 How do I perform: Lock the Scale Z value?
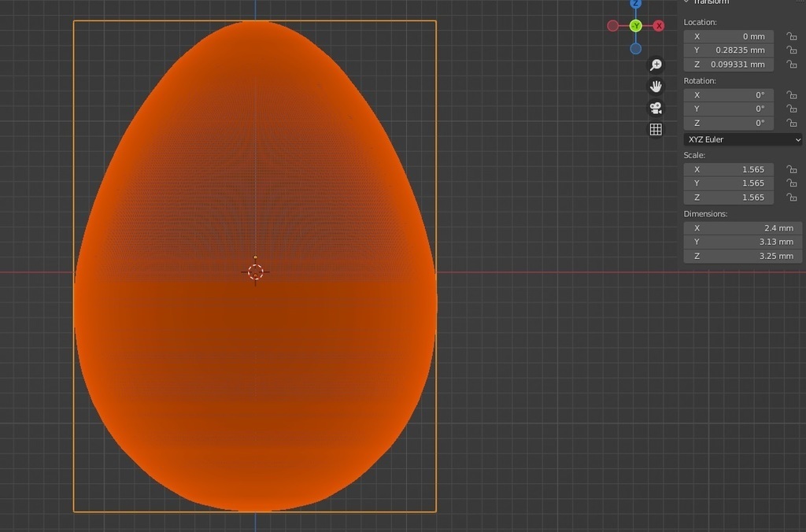[792, 198]
